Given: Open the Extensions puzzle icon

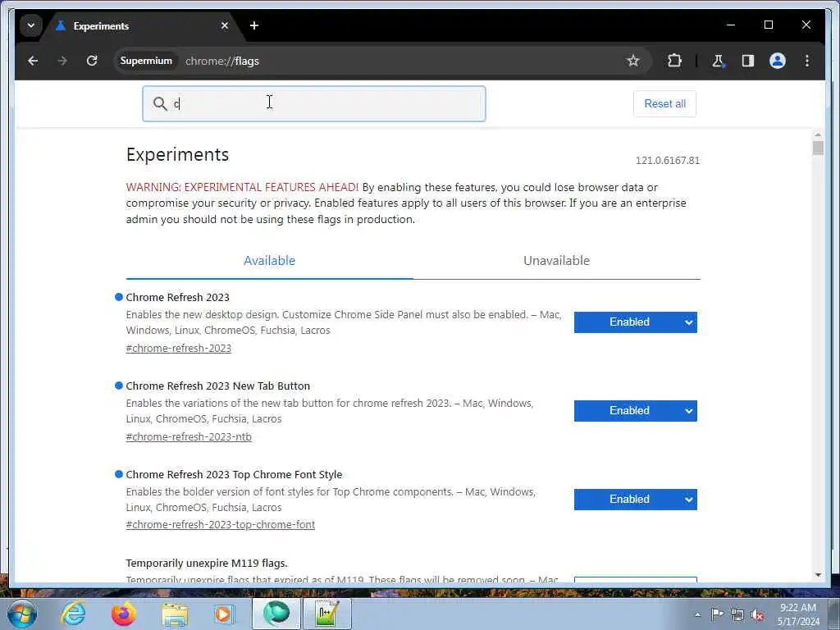Looking at the screenshot, I should (x=674, y=61).
